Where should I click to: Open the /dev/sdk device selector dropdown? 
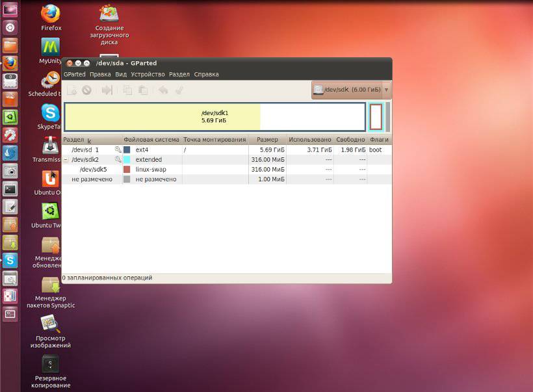pos(351,90)
